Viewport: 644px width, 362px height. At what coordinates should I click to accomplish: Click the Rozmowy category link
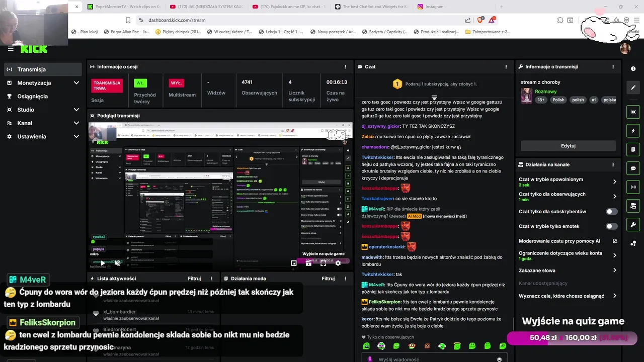coord(545,92)
